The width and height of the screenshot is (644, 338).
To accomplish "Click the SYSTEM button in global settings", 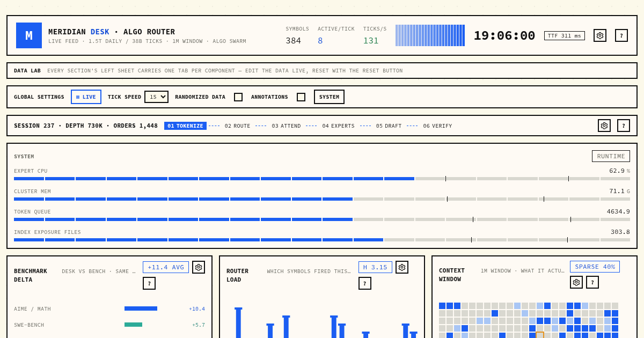I will pyautogui.click(x=329, y=97).
